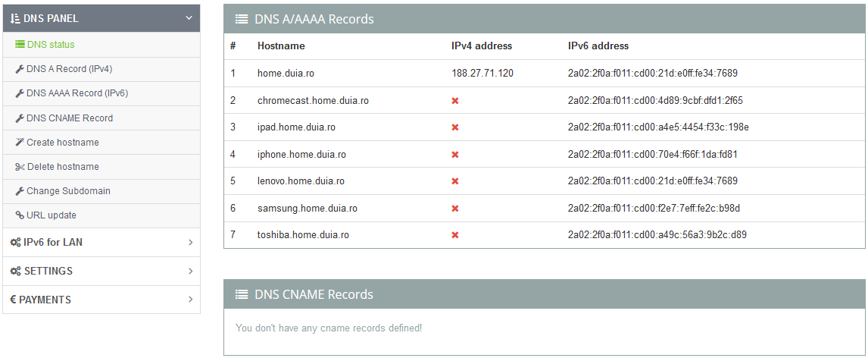Expand the IPv6 for LAN section
This screenshot has width=868, height=358.
click(190, 242)
